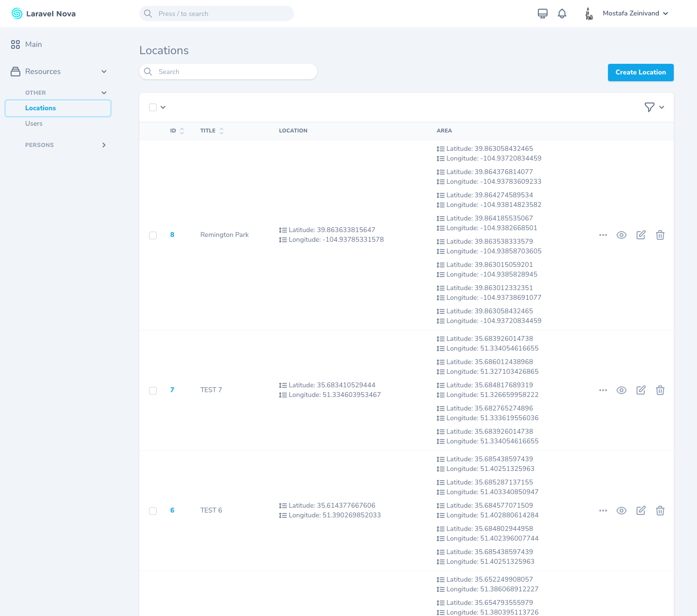697x616 pixels.
Task: Check the TEST 7 row checkbox
Action: (153, 391)
